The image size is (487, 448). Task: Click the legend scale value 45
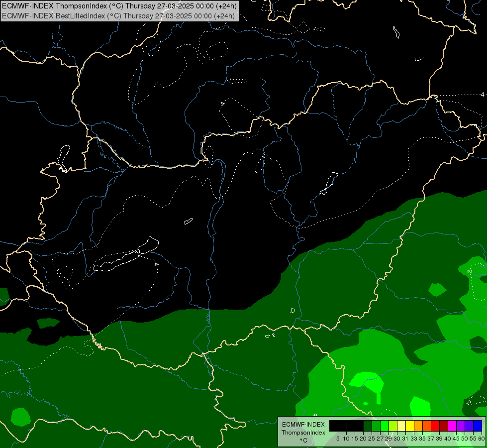pyautogui.click(x=456, y=439)
